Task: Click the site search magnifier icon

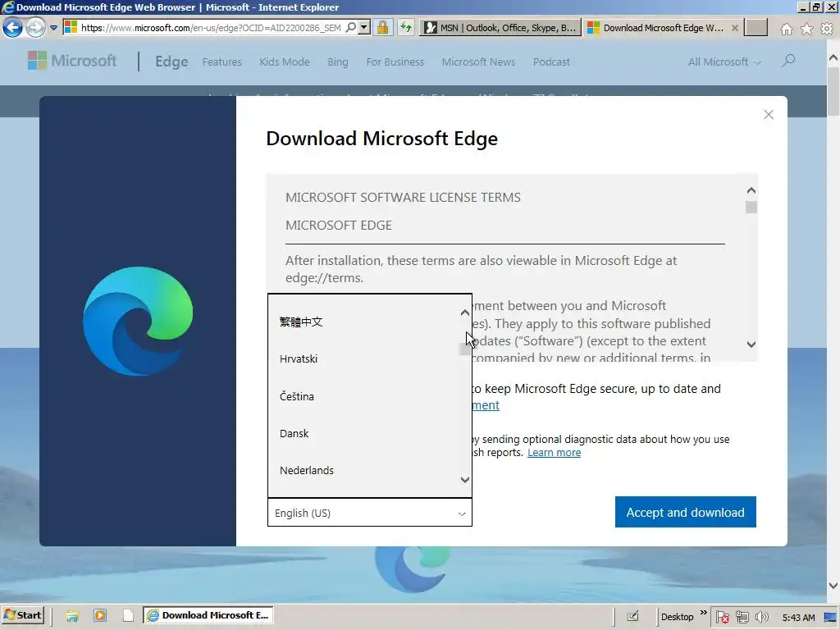Action: (788, 61)
